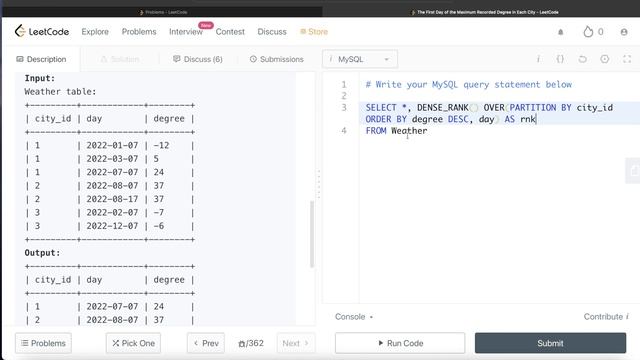Image resolution: width=640 pixels, height=360 pixels.
Task: Click the 'Weather table:' text
Action: pyautogui.click(x=60, y=92)
